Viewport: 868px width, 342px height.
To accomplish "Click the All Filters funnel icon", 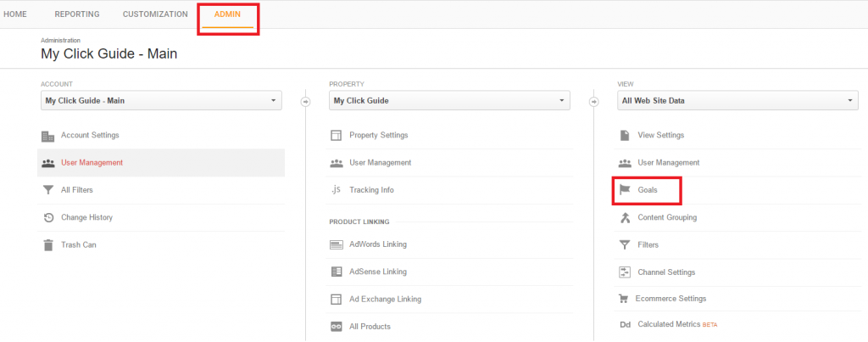I will (48, 190).
